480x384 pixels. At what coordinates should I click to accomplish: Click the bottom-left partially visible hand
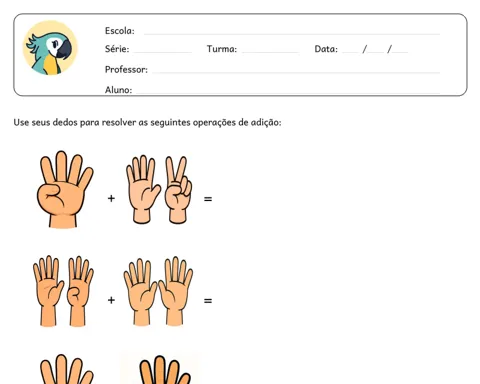[x=67, y=369]
